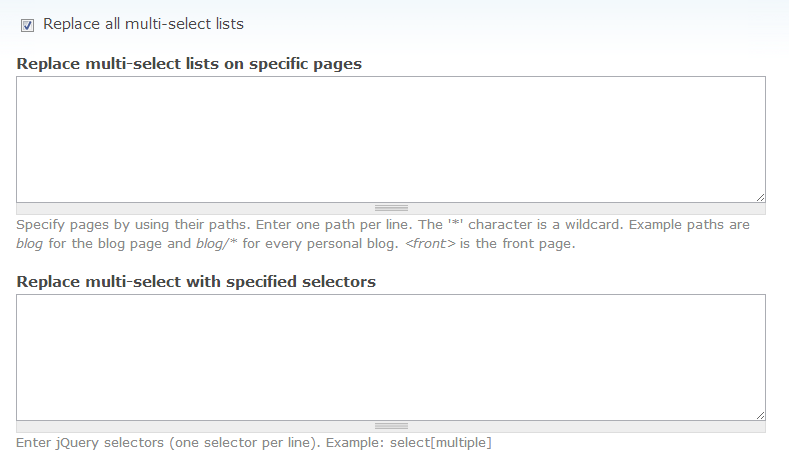Click the italic "blog" example path text

29,244
